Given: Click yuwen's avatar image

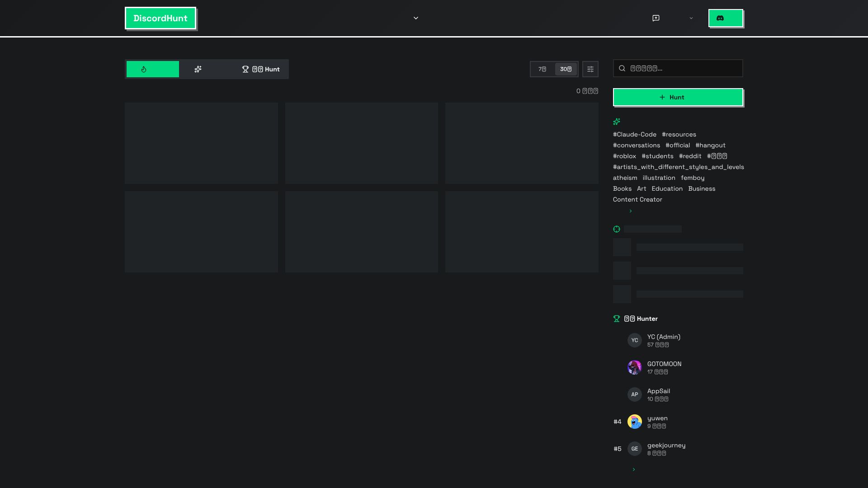Looking at the screenshot, I should 635,422.
